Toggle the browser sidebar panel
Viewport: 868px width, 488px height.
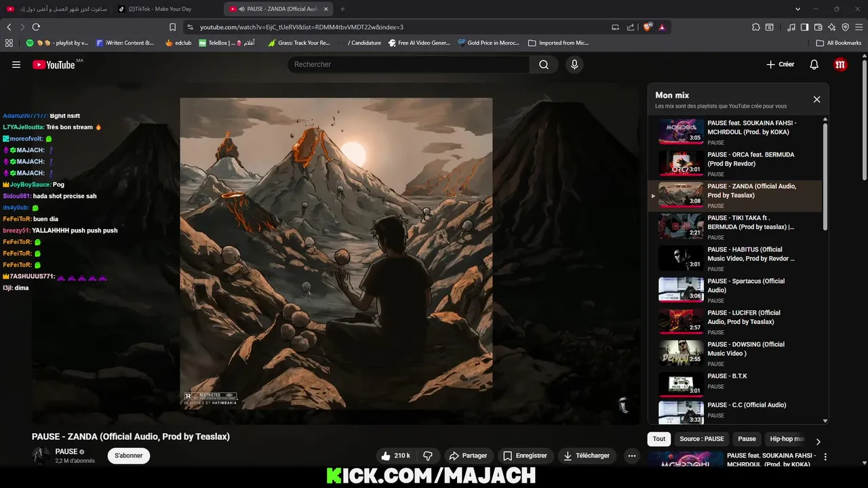[804, 27]
